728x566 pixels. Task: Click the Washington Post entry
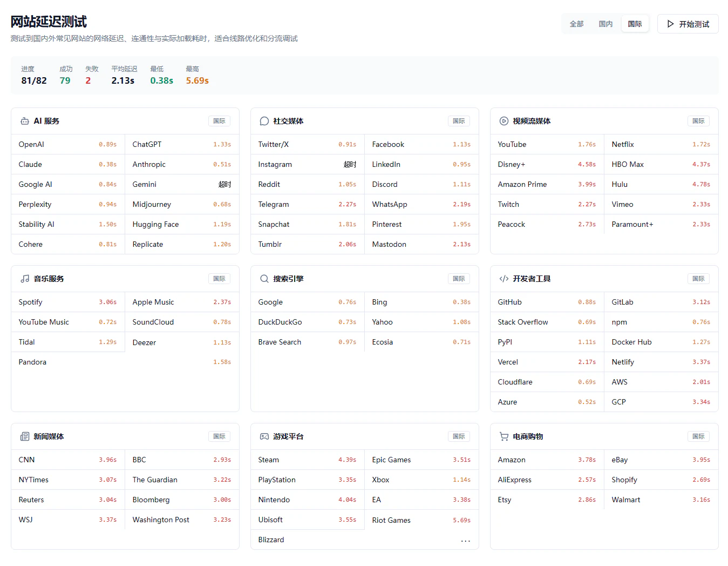[x=182, y=520]
